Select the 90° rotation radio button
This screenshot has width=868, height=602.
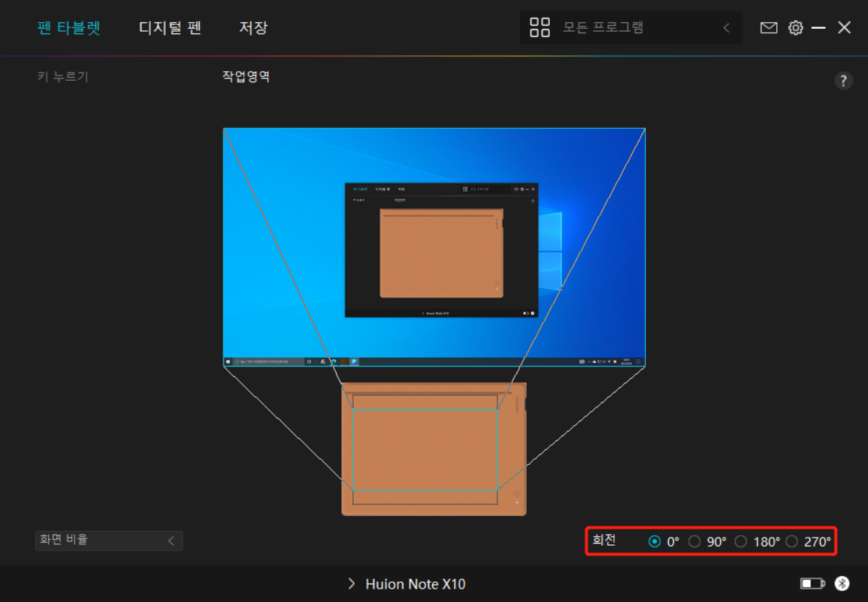tap(695, 541)
